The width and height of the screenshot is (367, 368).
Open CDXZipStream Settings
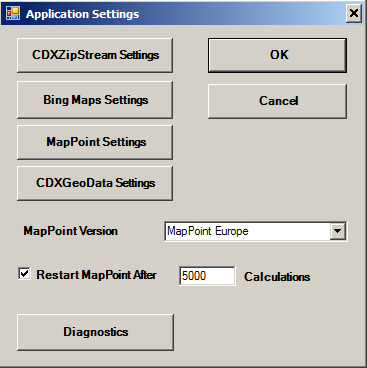tap(95, 55)
